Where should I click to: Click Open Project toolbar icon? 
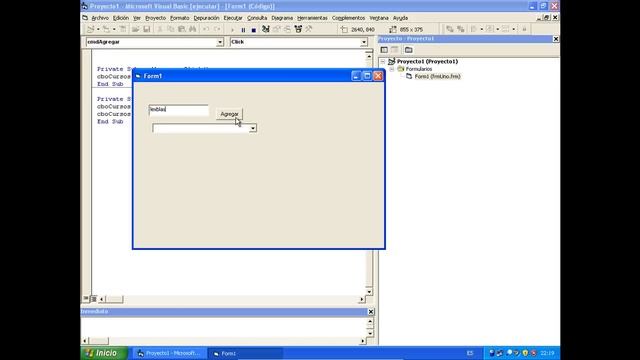point(136,29)
